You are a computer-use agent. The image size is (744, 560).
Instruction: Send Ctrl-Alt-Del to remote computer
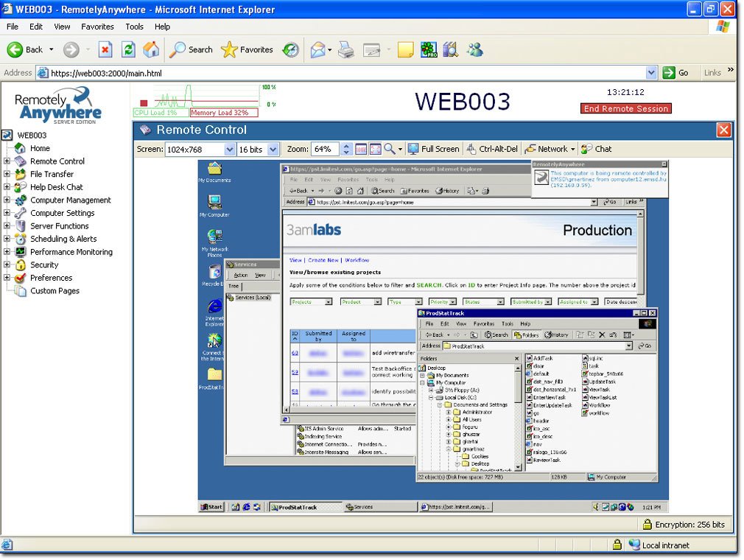pos(492,149)
